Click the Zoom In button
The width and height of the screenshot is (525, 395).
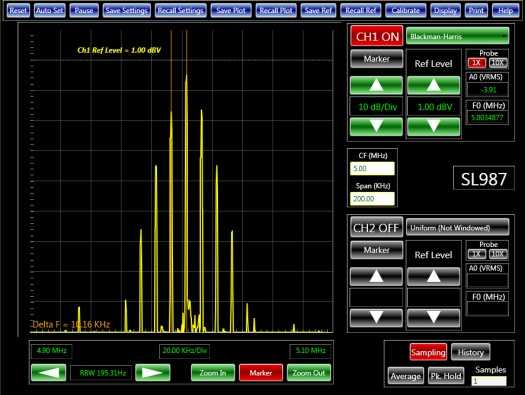pyautogui.click(x=213, y=373)
